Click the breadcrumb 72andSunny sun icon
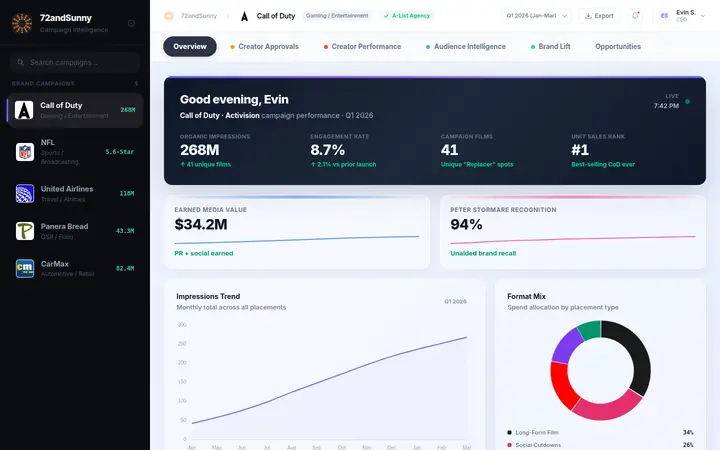Screen dimensions: 720x450 [x=169, y=16]
